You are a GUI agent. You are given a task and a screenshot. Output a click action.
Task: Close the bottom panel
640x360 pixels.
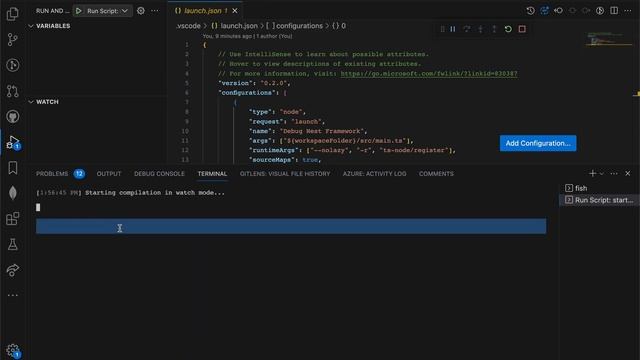point(628,174)
